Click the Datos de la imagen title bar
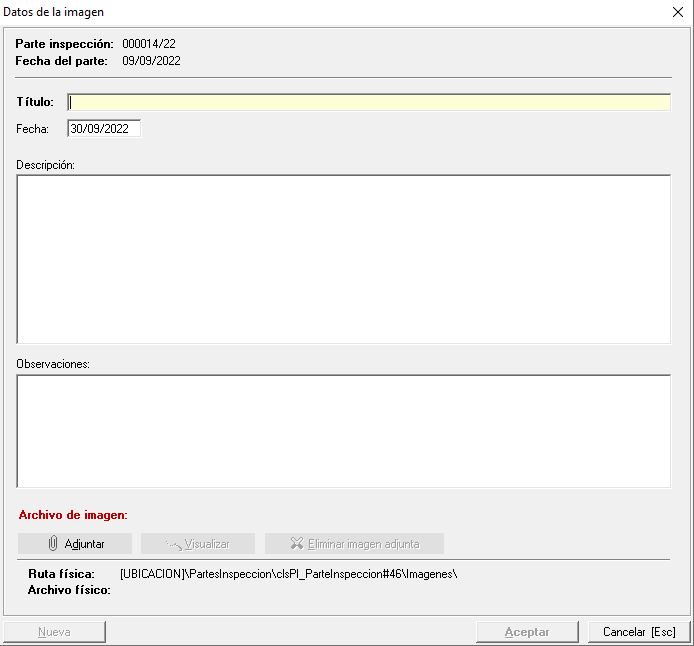Screen dimensions: 694x646 tap(300, 12)
